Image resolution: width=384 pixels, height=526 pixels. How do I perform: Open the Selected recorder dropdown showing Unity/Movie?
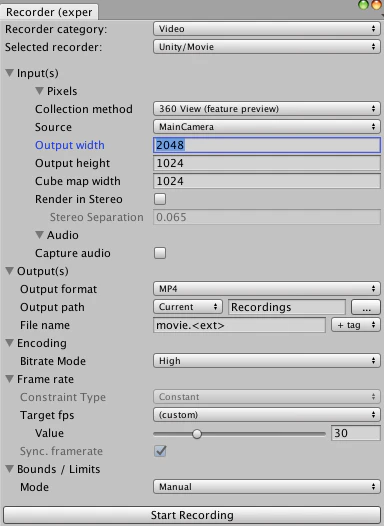tap(267, 47)
